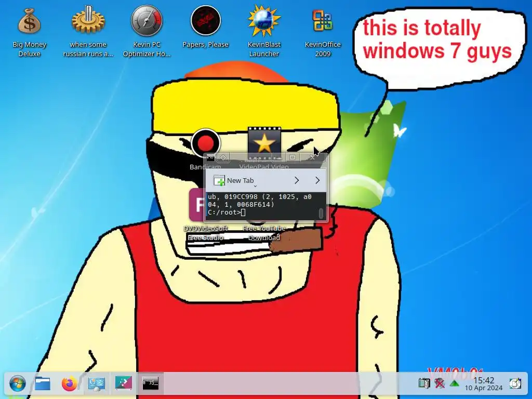The width and height of the screenshot is (532, 399).
Task: Click New Tab in terminal window
Action: click(233, 180)
